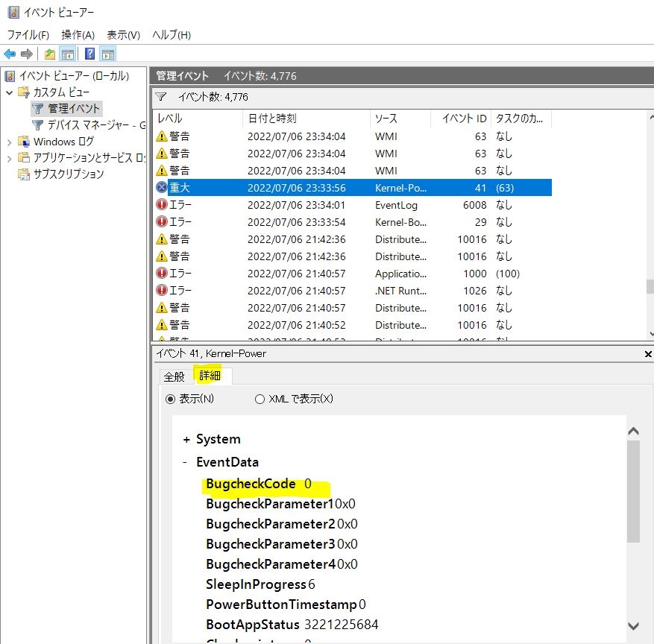This screenshot has height=644, width=654.
Task: Click the Windows Logs folder icon
Action: pyautogui.click(x=24, y=142)
